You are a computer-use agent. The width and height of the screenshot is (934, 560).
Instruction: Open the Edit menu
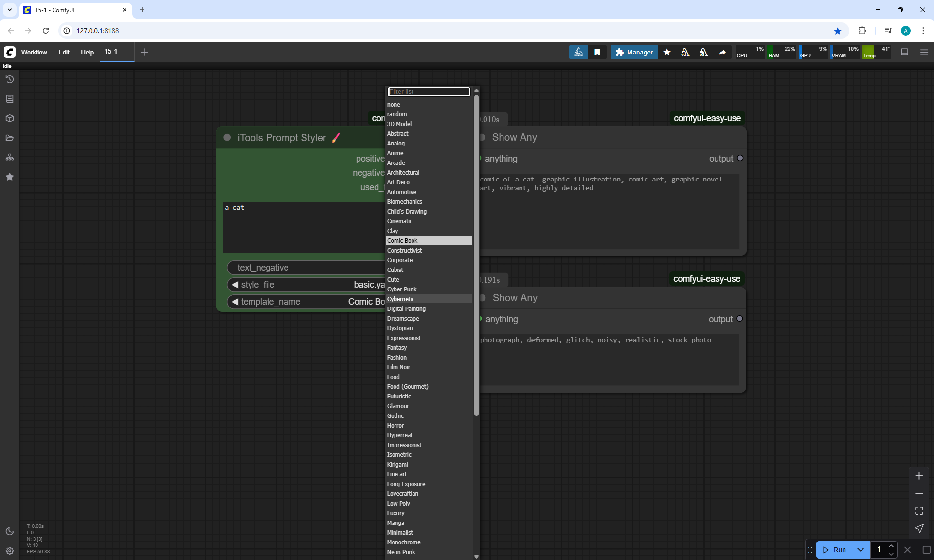pos(64,52)
